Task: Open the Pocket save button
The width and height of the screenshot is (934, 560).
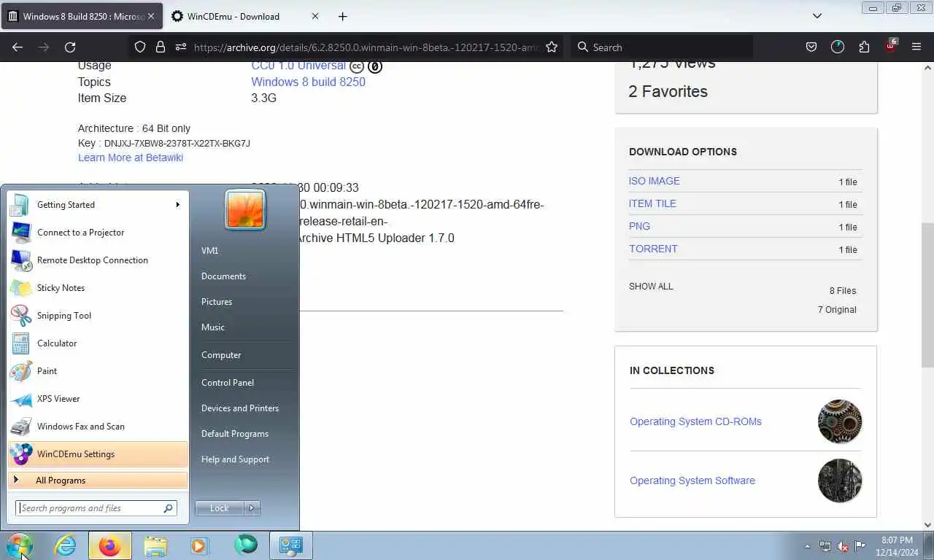Action: (x=811, y=47)
